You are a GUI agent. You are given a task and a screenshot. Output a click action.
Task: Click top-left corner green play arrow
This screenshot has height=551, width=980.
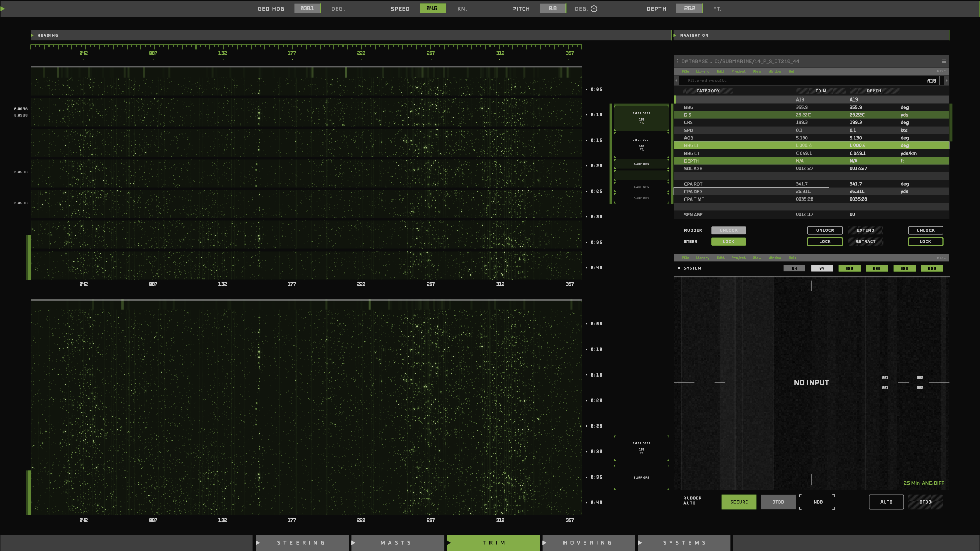[x=3, y=8]
